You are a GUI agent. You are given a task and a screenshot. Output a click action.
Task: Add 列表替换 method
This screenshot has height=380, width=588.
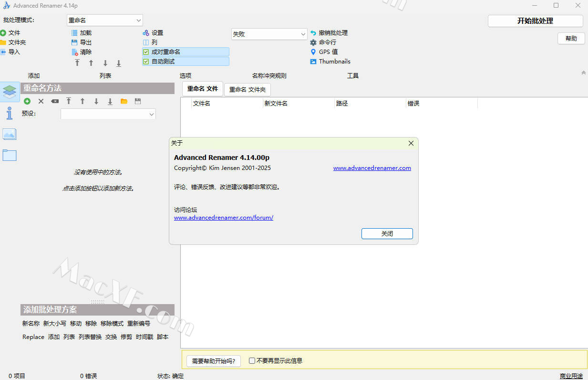tap(90, 337)
